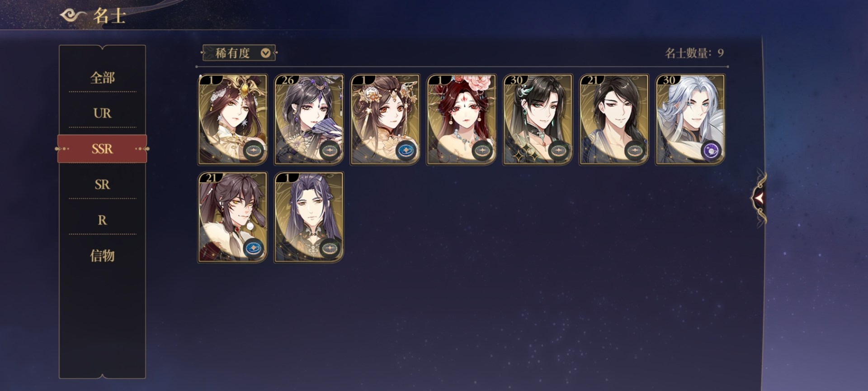Click the chevron arrow in 稀有度 selector
This screenshot has height=391, width=868.
coord(266,53)
